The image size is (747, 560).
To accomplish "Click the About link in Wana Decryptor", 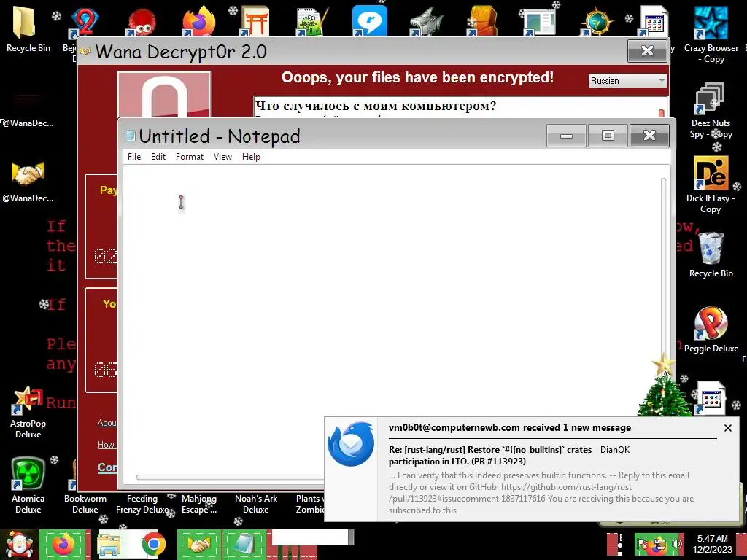I will 107,423.
